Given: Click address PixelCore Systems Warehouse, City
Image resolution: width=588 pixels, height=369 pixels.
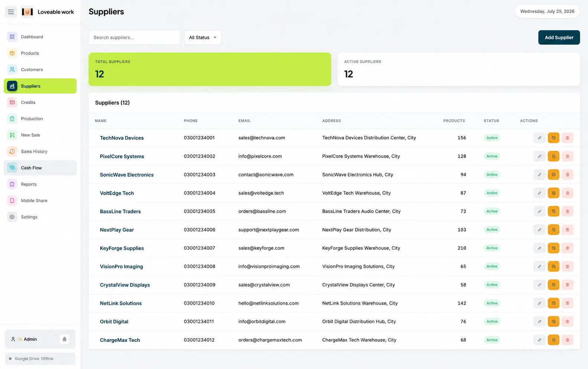Looking at the screenshot, I should coord(361,156).
